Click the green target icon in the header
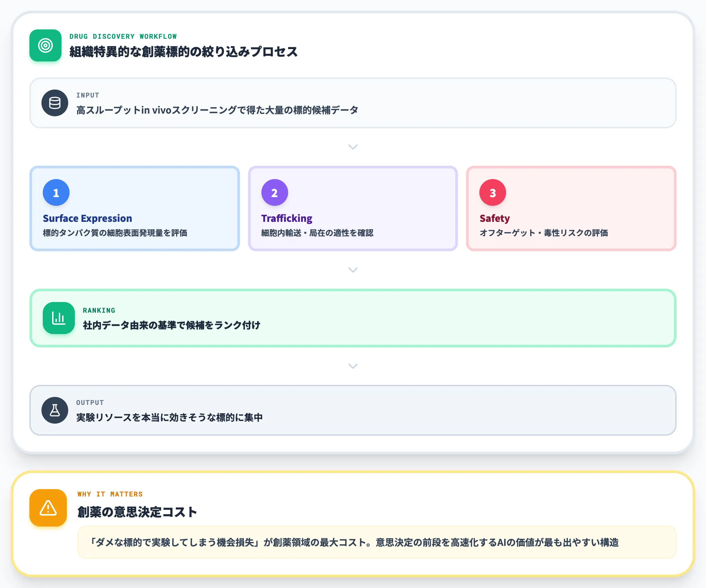This screenshot has width=706, height=588. pyautogui.click(x=45, y=45)
